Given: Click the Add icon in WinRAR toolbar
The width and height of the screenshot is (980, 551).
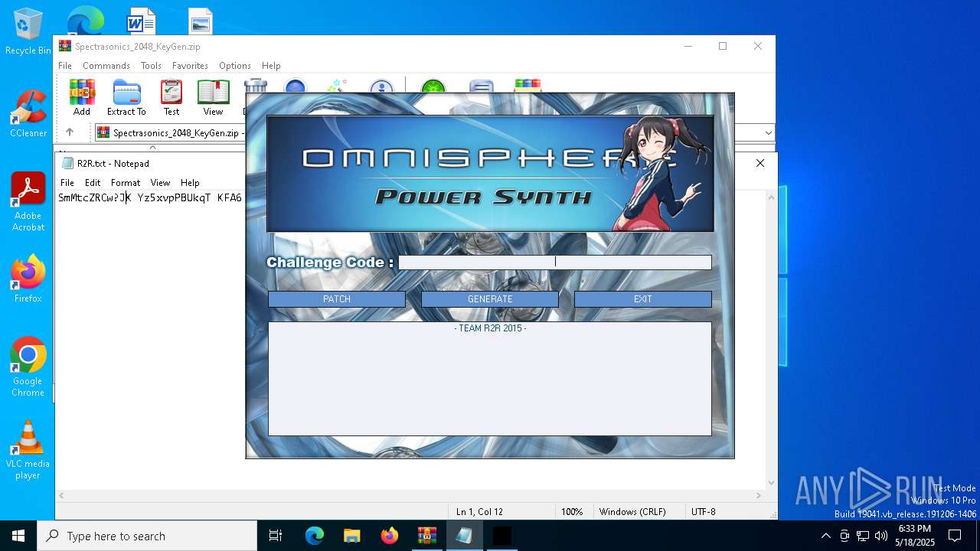Looking at the screenshot, I should tap(82, 92).
